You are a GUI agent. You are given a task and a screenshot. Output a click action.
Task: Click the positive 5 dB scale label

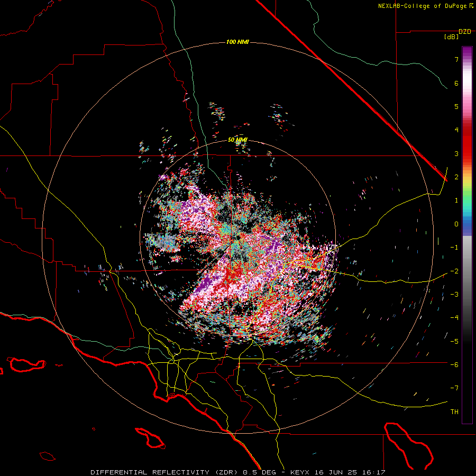coord(456,106)
